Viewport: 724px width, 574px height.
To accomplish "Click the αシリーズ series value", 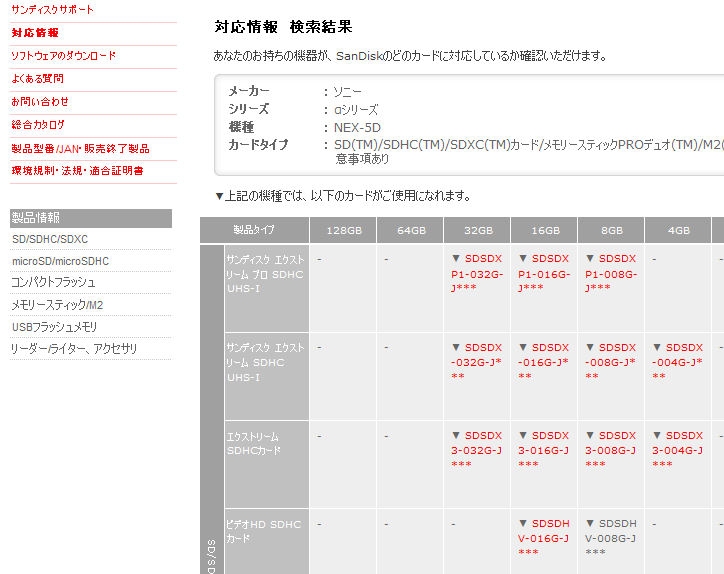I will [x=356, y=110].
